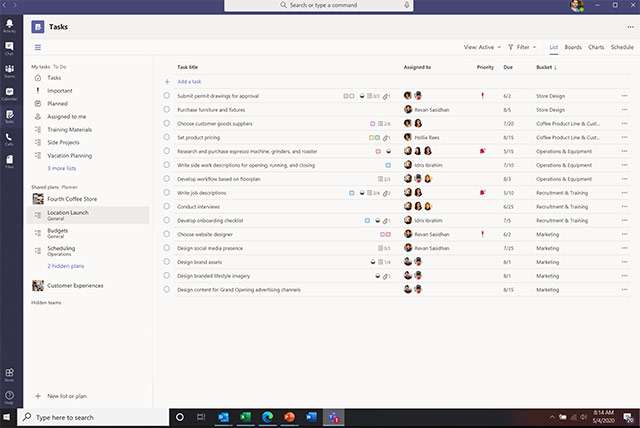Open the View: Active dropdown
The image size is (640, 428).
pos(482,47)
